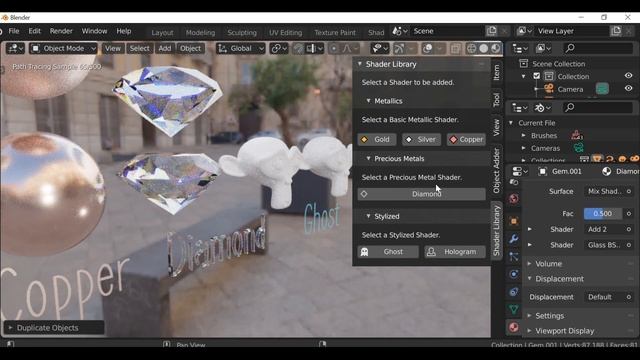Expand the Duplicate Objects operator panel
The height and width of the screenshot is (360, 640).
(x=11, y=328)
